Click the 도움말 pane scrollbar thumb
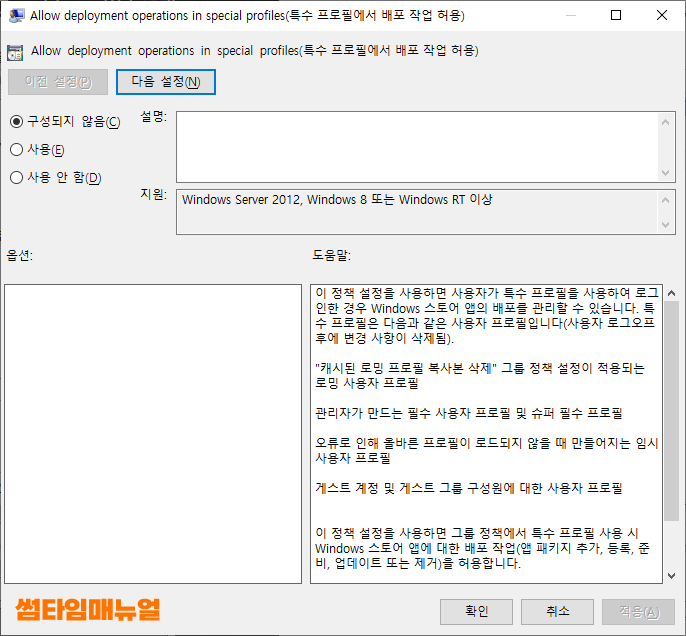The height and width of the screenshot is (636, 686). click(672, 410)
